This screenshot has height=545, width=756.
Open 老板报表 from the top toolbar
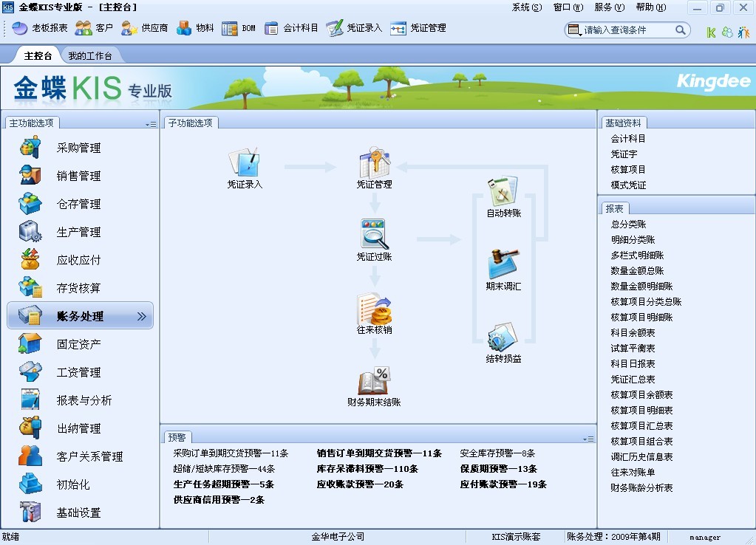(x=40, y=28)
